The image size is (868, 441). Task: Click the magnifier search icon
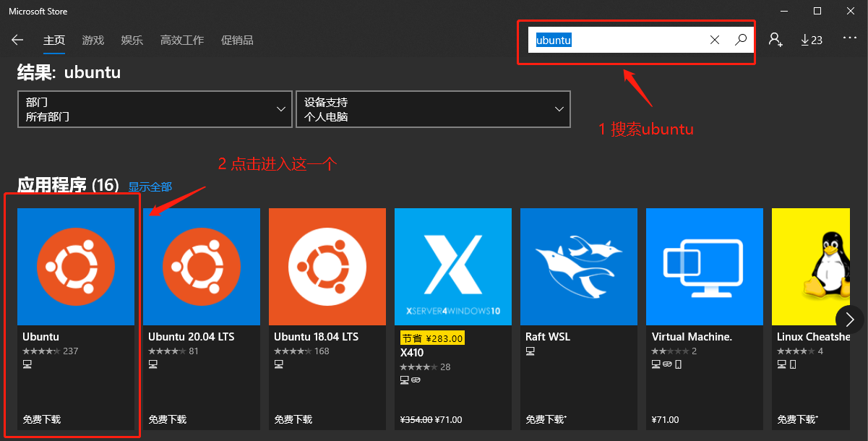(740, 40)
